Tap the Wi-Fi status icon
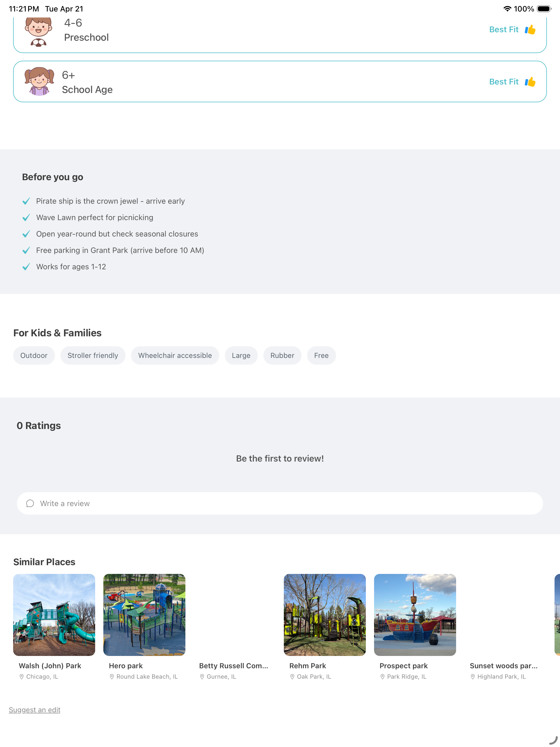Viewport: 560px width, 747px height. [507, 9]
